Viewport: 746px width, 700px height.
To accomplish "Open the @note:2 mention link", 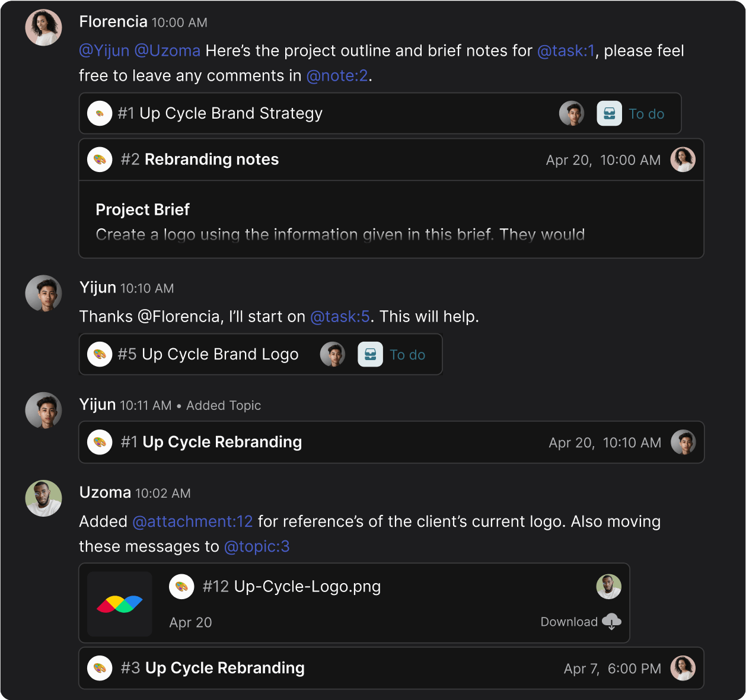I will point(337,75).
